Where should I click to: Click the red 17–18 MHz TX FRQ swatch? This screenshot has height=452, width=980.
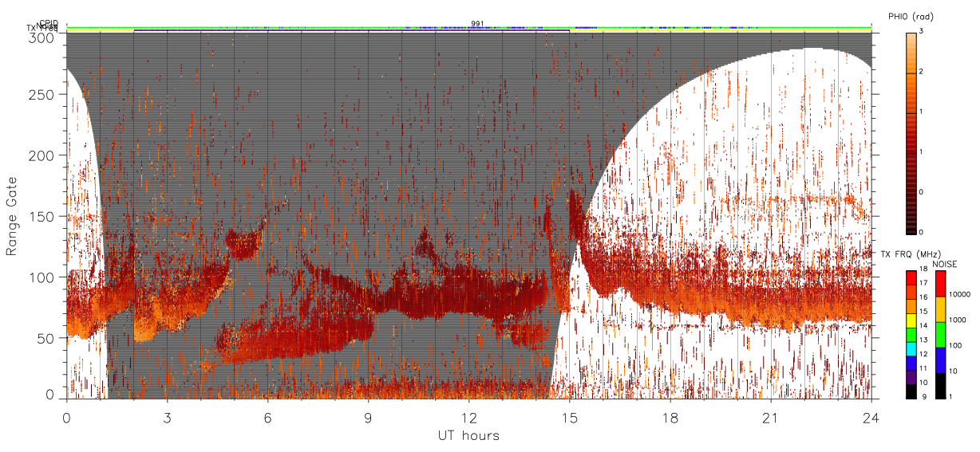[x=911, y=278]
